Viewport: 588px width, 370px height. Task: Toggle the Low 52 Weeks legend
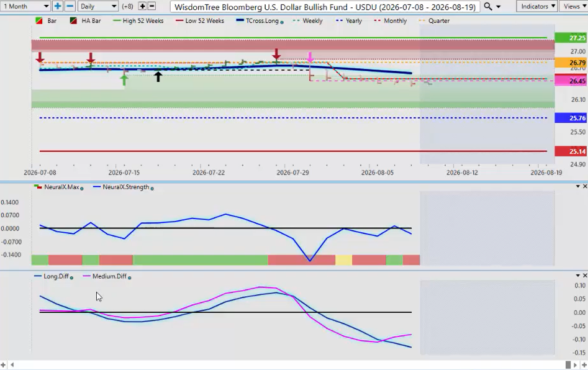(200, 20)
